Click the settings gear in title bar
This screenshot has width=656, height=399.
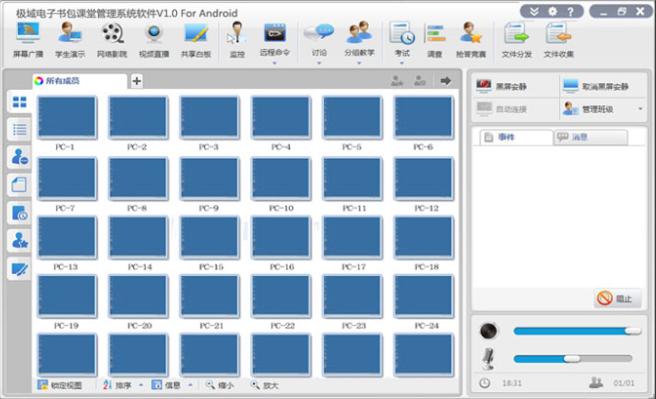point(552,11)
